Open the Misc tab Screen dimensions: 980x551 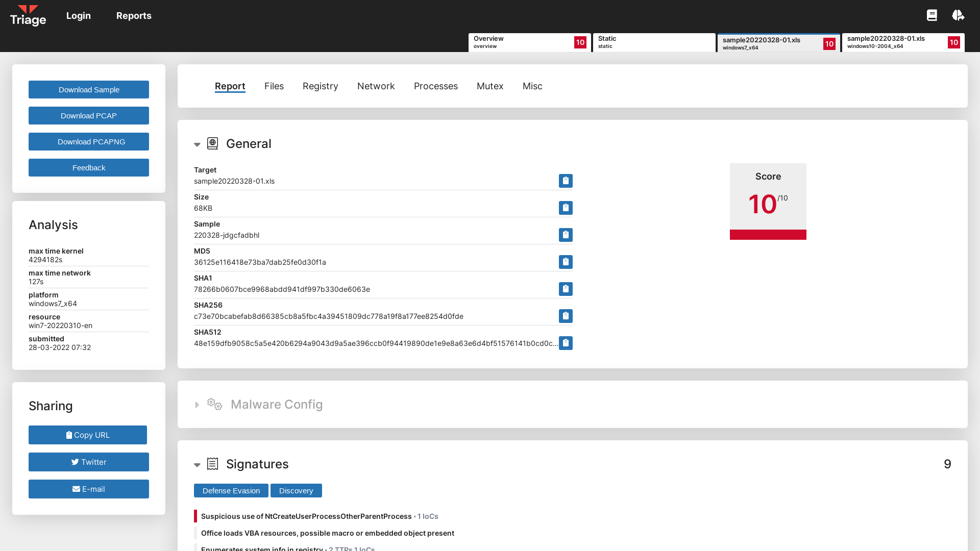(x=532, y=86)
